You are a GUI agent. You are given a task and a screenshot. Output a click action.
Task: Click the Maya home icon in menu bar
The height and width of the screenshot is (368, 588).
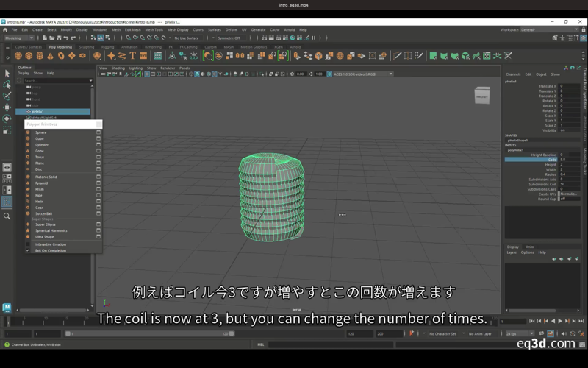pyautogui.click(x=5, y=29)
